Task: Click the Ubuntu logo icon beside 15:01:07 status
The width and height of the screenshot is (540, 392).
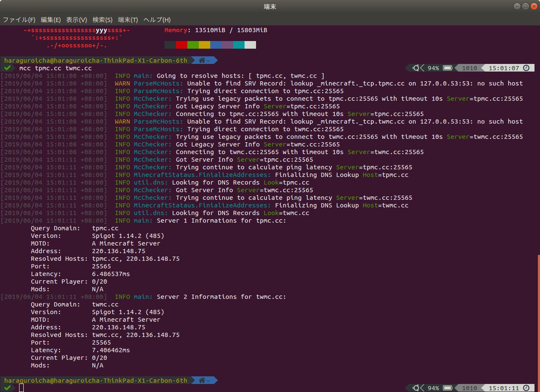Action: [x=417, y=68]
